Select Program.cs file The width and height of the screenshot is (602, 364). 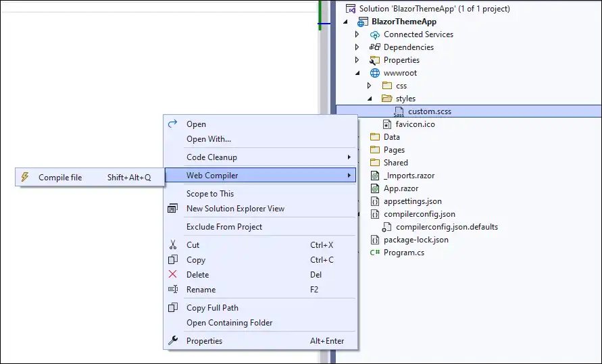point(404,253)
